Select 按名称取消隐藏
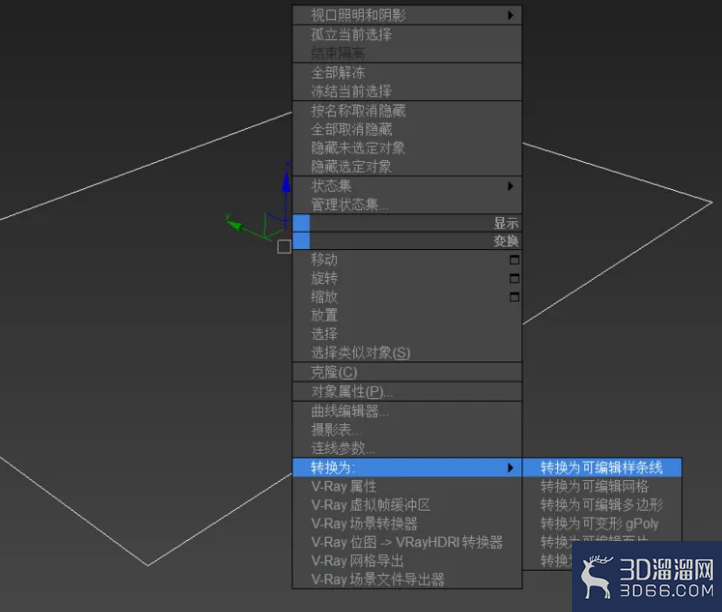722x612 pixels. click(407, 111)
